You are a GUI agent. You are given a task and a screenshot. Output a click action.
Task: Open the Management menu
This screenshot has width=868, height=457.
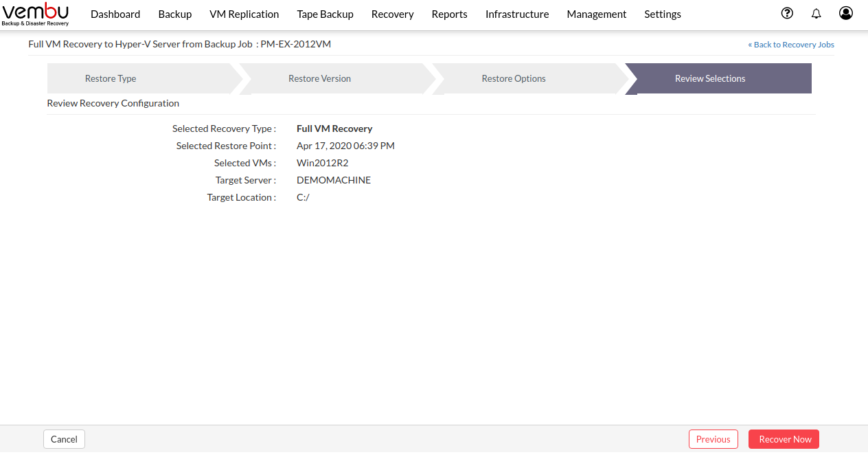[x=597, y=14]
